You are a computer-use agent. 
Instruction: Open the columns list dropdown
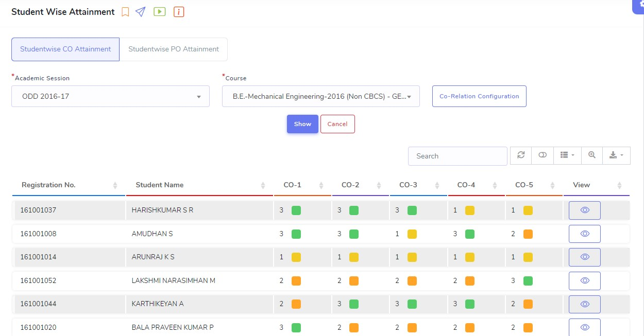click(x=567, y=155)
